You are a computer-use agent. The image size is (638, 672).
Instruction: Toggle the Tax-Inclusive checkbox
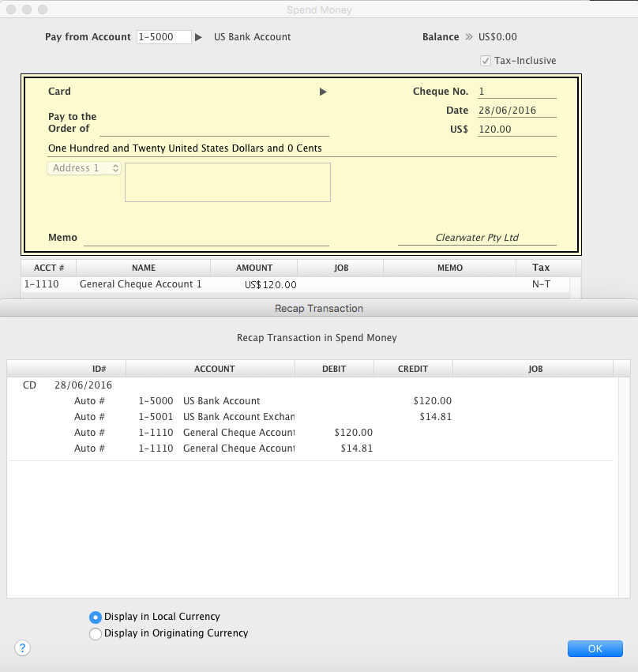point(486,61)
